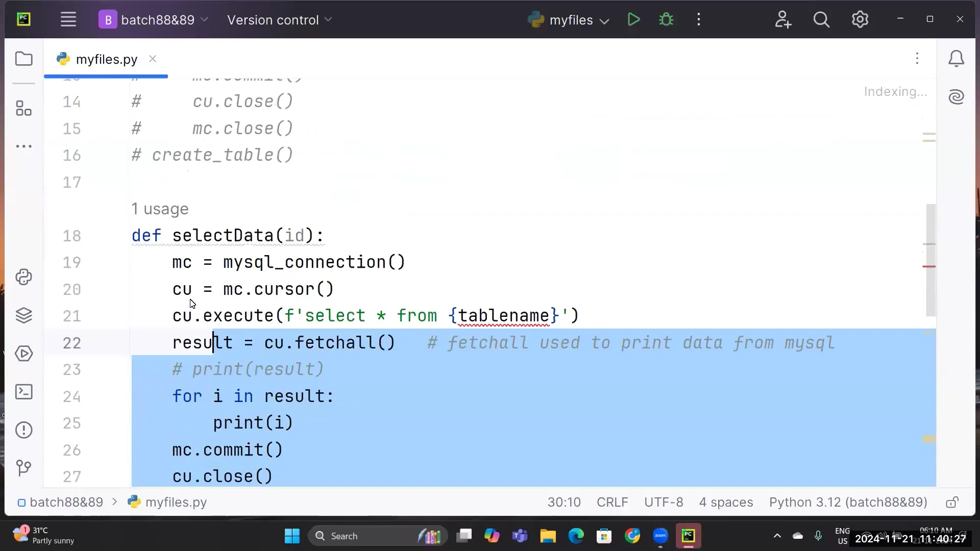Image resolution: width=980 pixels, height=551 pixels.
Task: Open the Python Console
Action: [x=24, y=277]
